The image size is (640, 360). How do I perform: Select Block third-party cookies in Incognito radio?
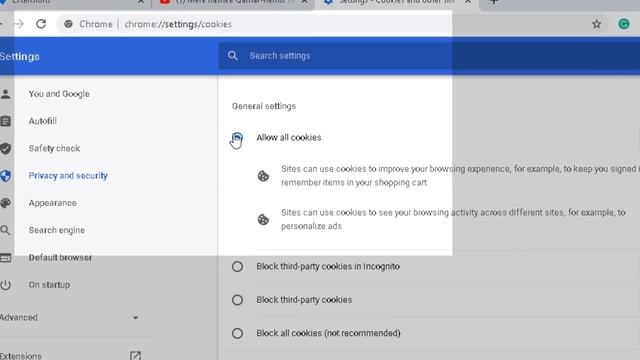click(x=237, y=267)
